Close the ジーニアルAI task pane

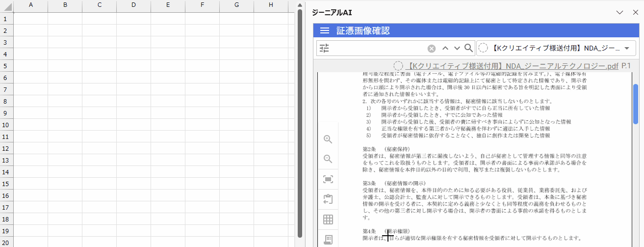coord(636,12)
